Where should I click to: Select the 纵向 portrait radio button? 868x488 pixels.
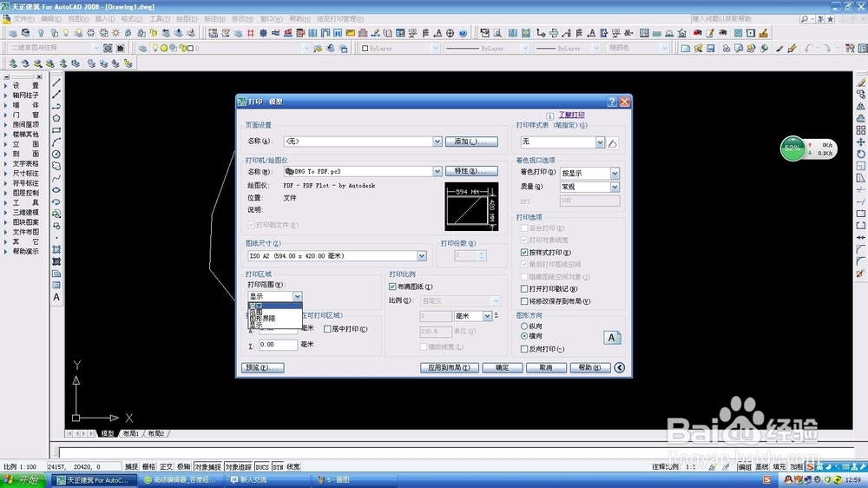[x=524, y=326]
